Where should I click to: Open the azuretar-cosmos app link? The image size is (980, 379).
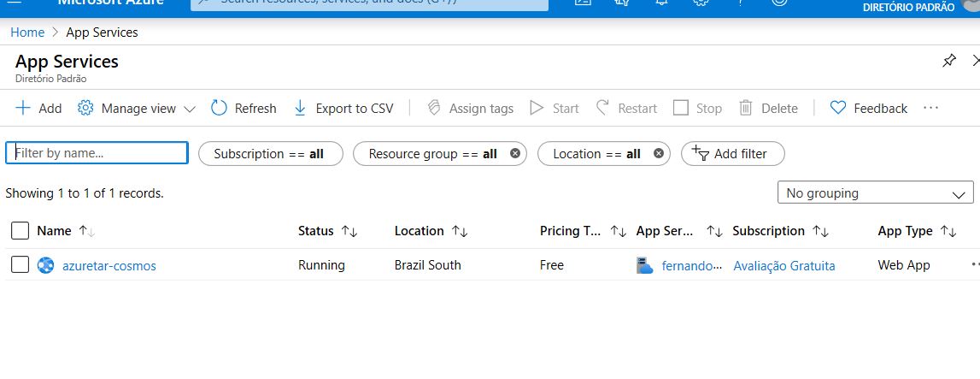(x=109, y=266)
